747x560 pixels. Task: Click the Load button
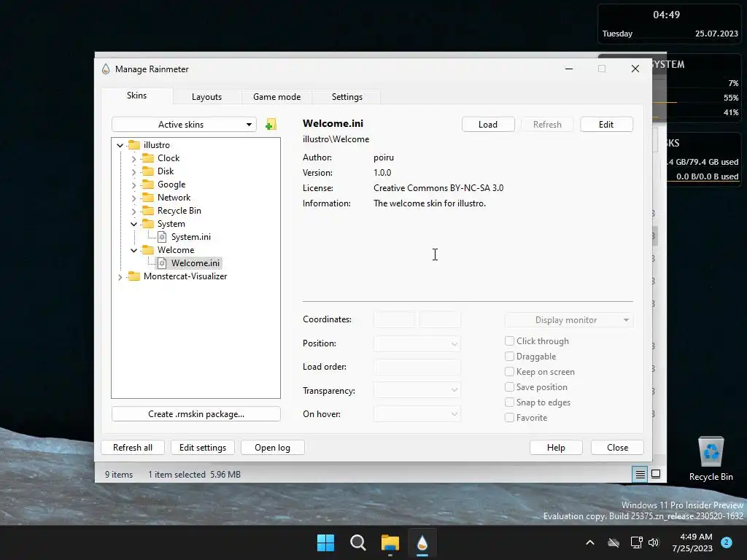[488, 124]
